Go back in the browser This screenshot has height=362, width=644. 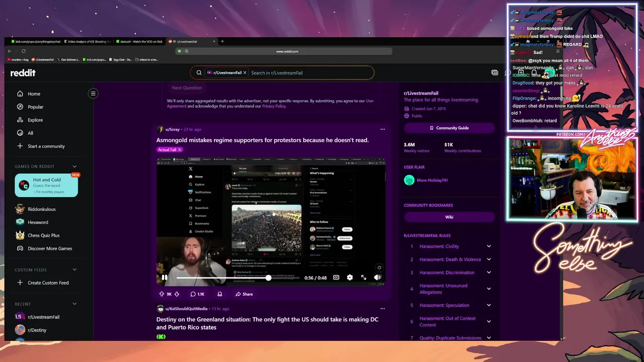tap(10, 51)
